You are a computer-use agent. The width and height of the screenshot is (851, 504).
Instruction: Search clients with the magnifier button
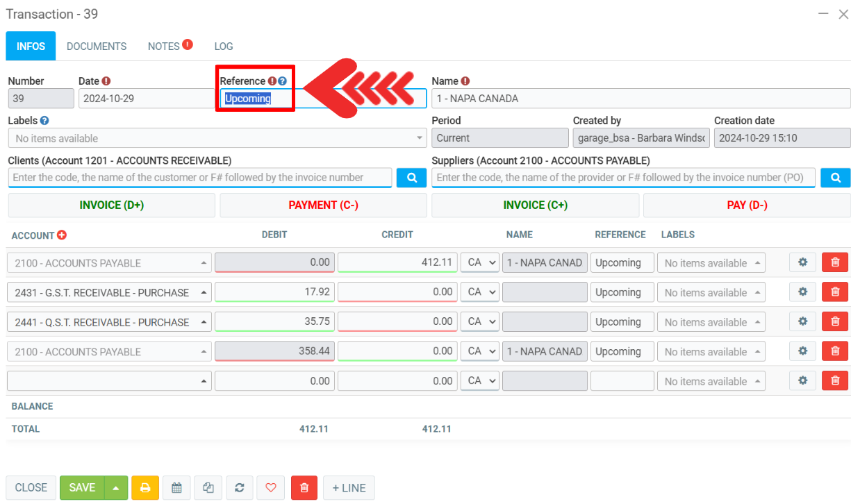coord(411,178)
